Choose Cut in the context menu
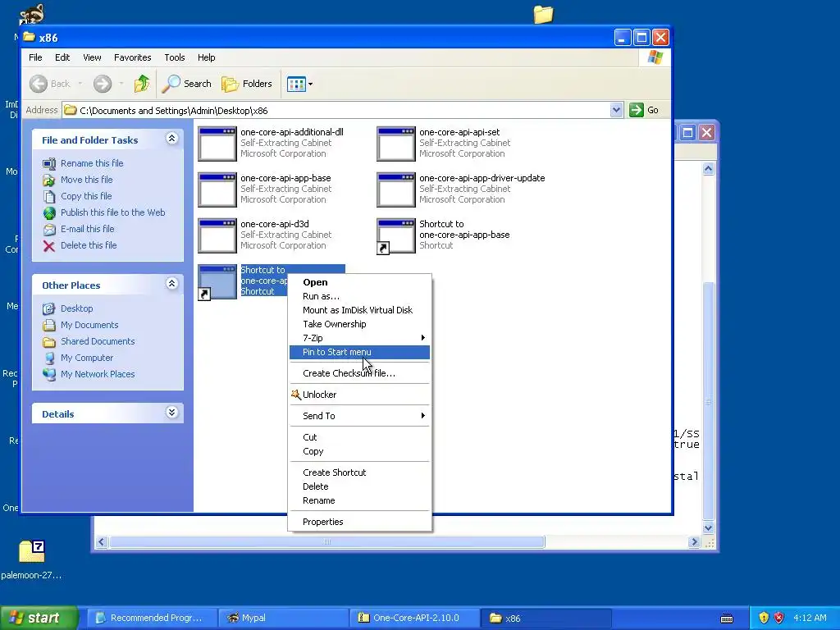 (x=359, y=437)
